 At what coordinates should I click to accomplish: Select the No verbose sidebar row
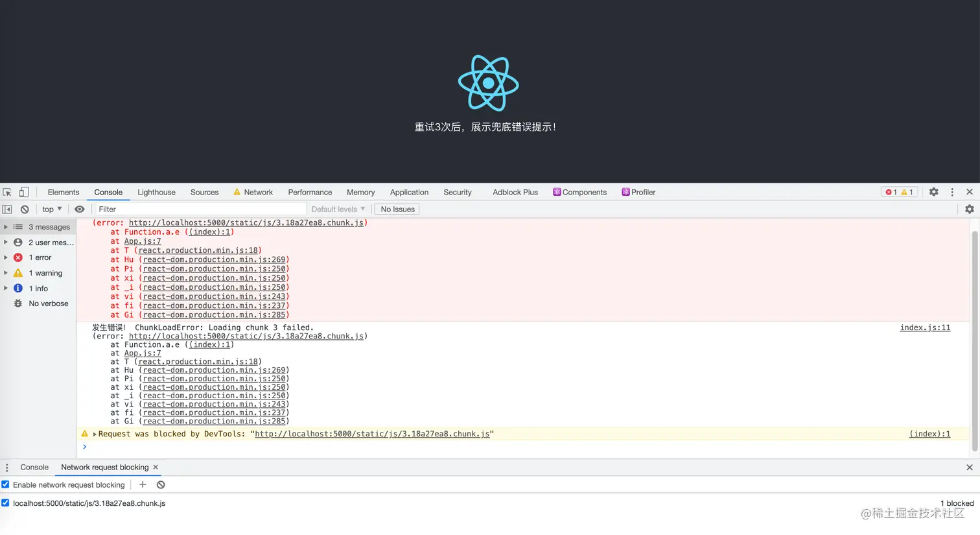click(38, 303)
